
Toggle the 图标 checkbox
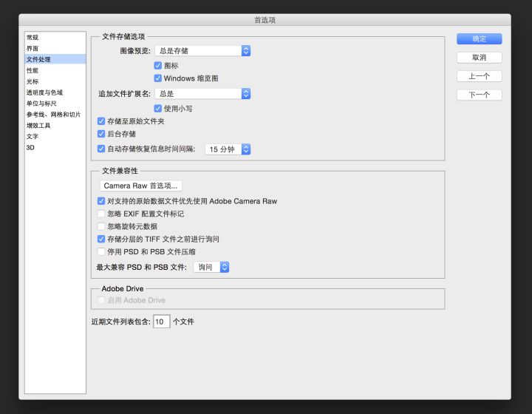[x=158, y=66]
